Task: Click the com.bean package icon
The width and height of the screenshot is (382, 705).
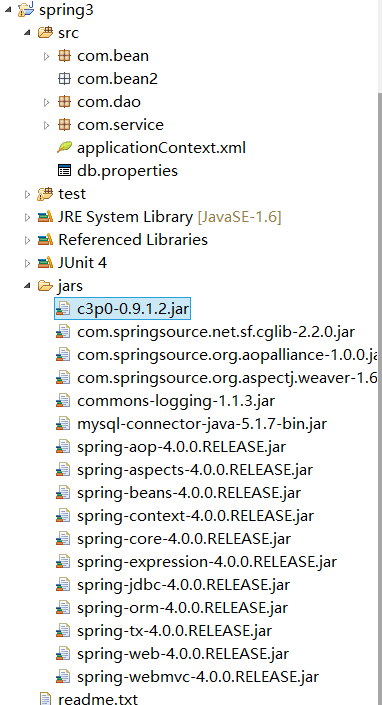Action: (64, 56)
